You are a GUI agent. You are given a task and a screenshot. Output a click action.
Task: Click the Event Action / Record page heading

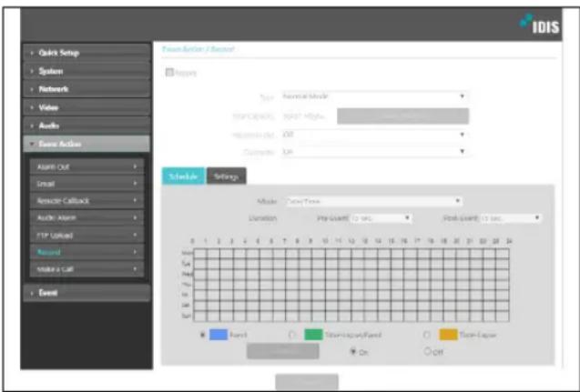pos(198,49)
